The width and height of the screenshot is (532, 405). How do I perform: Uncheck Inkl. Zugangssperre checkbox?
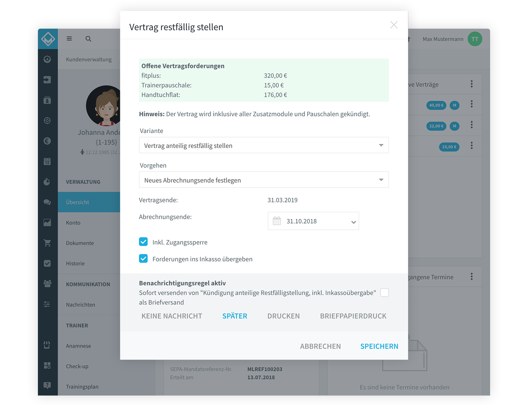[x=143, y=242]
